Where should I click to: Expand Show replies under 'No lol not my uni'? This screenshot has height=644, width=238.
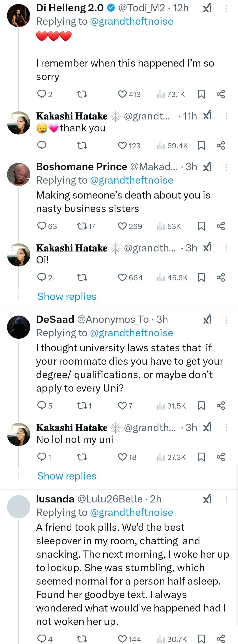[67, 476]
